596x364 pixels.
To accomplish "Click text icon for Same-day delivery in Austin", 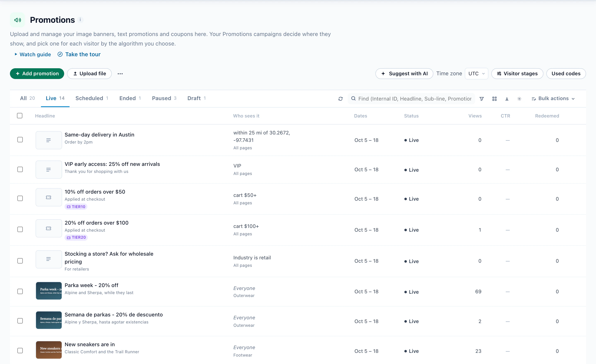I will click(49, 140).
